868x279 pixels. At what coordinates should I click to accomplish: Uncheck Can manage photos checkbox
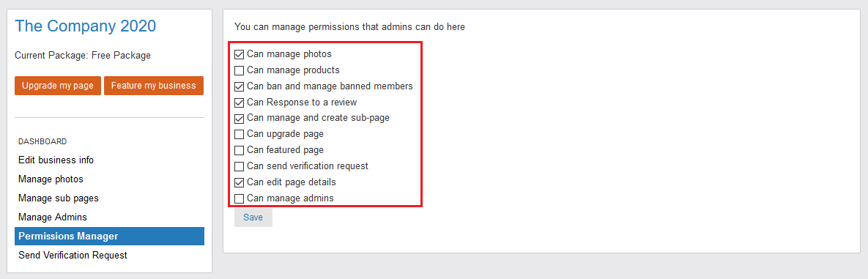coord(239,54)
